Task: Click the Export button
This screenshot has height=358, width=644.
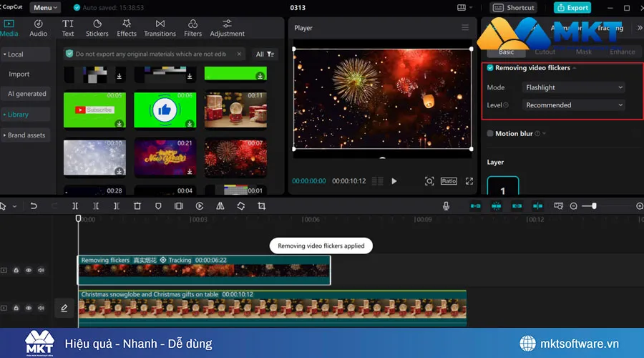Action: pyautogui.click(x=572, y=7)
